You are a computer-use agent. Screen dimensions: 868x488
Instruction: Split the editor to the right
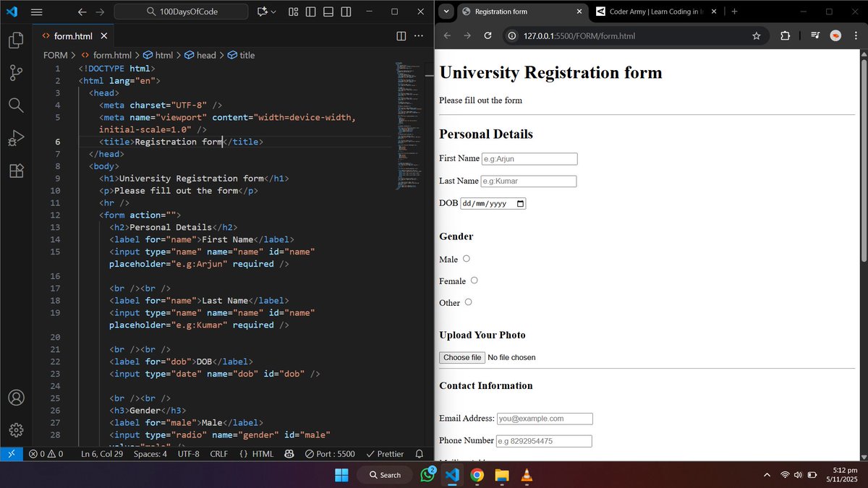point(401,36)
